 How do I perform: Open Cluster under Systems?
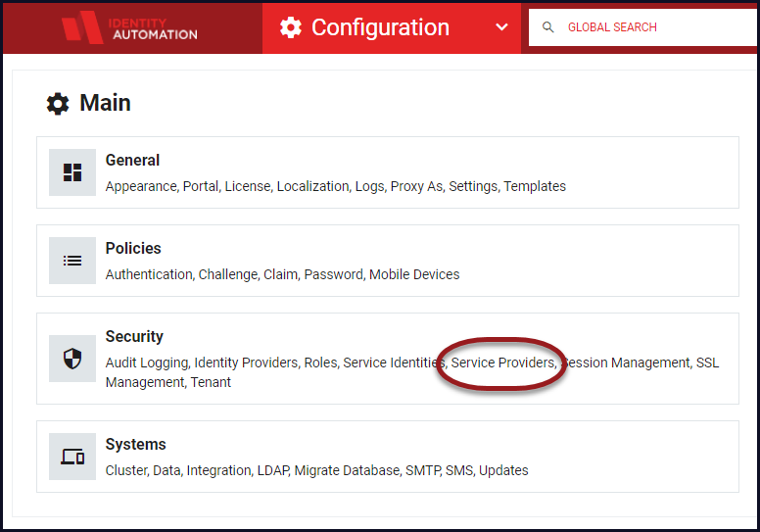point(126,470)
